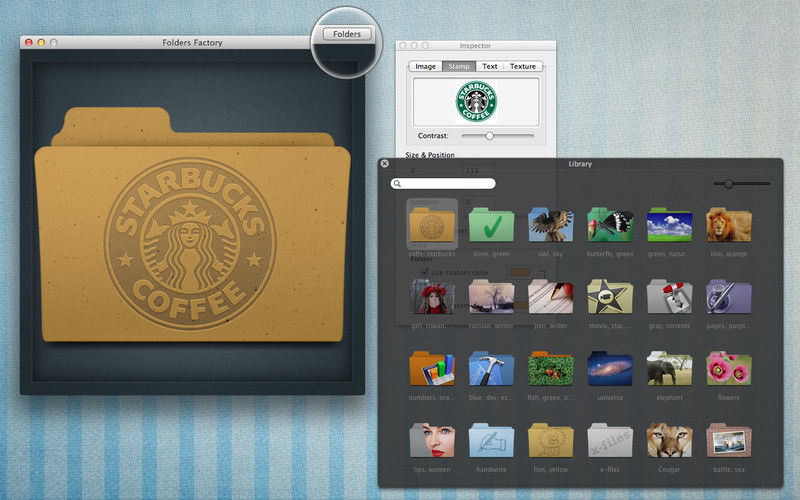Click the Starbucks stamp preview in Inspector
Screen dimensions: 800x500
476,102
